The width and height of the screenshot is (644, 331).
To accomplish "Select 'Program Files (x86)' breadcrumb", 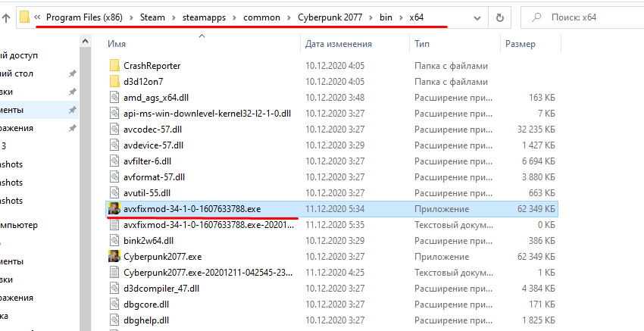I will click(84, 17).
